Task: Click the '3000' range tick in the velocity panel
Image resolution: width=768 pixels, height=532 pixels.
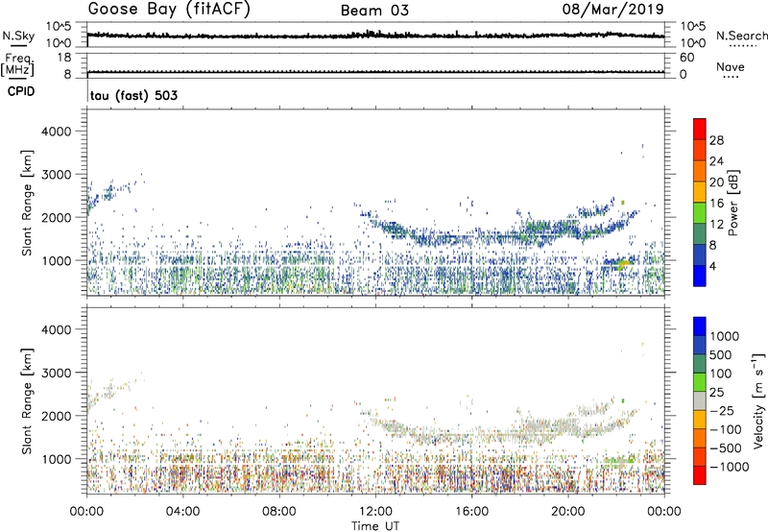Action: [56, 373]
